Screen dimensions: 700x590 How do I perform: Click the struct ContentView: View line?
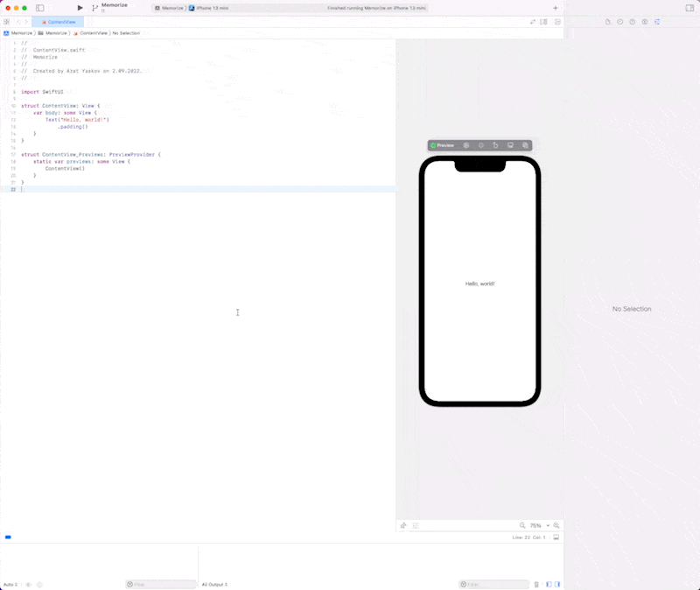point(60,106)
